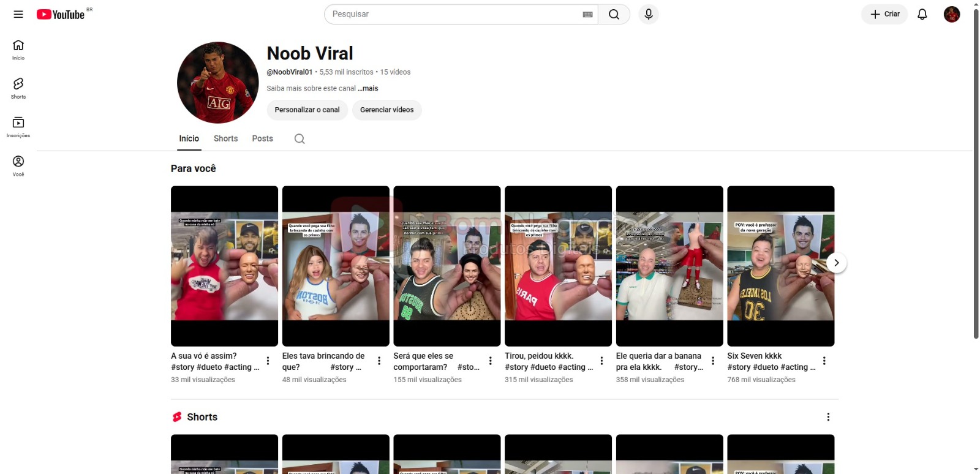Open the 'Tirou, peidou kkkk.' title link
The image size is (980, 474).
[549, 361]
